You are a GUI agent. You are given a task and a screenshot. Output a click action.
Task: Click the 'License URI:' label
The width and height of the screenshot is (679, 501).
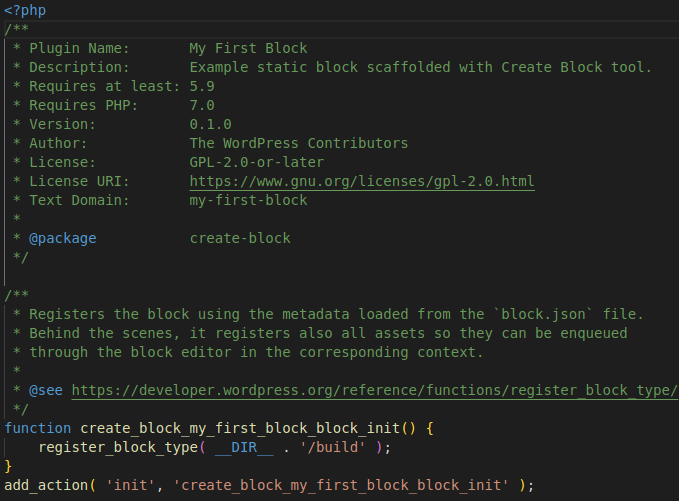click(79, 182)
